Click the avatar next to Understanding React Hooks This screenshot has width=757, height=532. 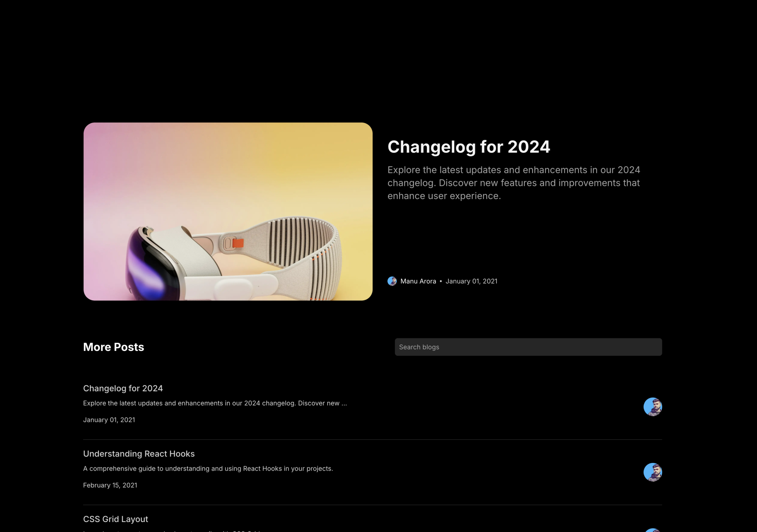653,473
